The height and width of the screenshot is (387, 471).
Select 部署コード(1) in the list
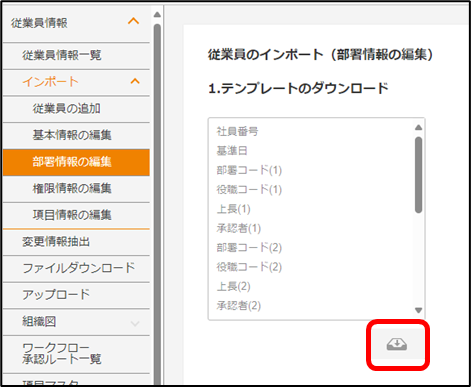(x=249, y=170)
